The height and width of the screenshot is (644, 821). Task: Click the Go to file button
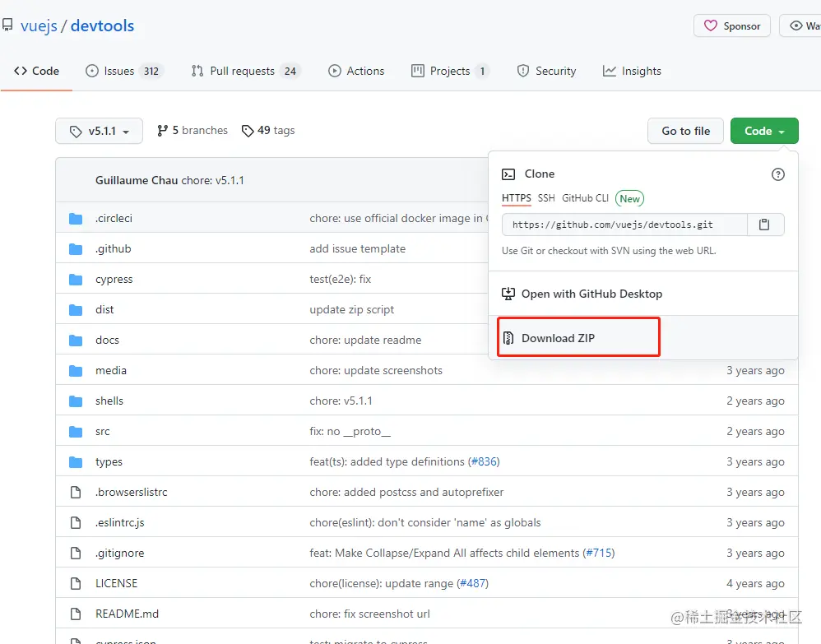[x=685, y=131]
